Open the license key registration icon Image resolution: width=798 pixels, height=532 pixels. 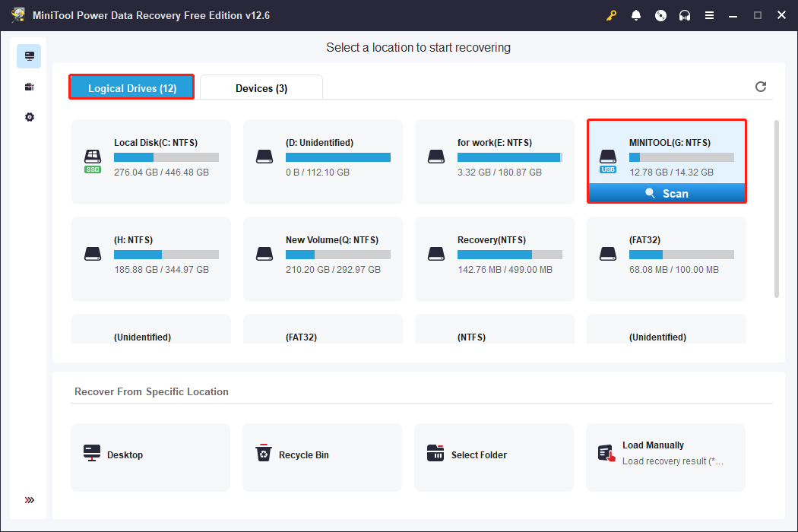[611, 15]
